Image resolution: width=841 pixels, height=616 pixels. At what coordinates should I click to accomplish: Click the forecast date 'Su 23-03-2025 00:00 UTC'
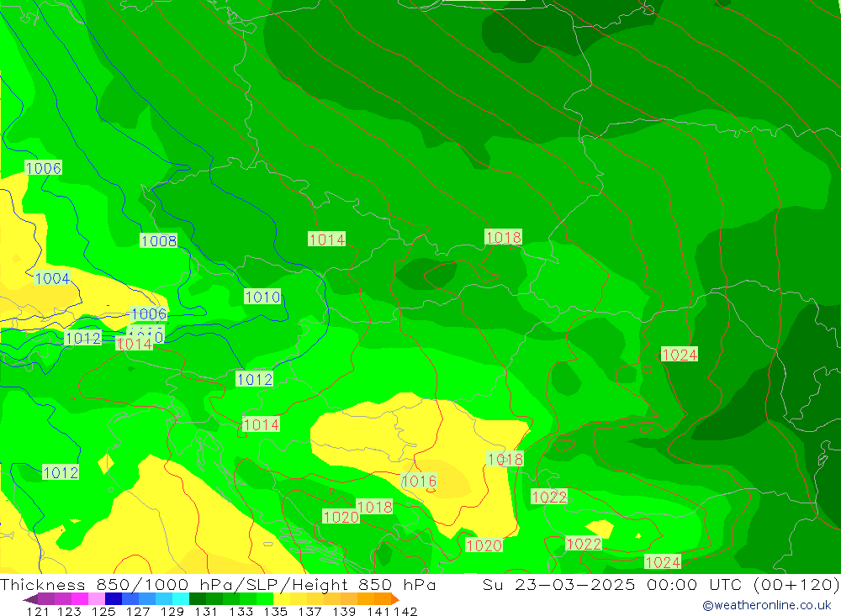click(611, 584)
